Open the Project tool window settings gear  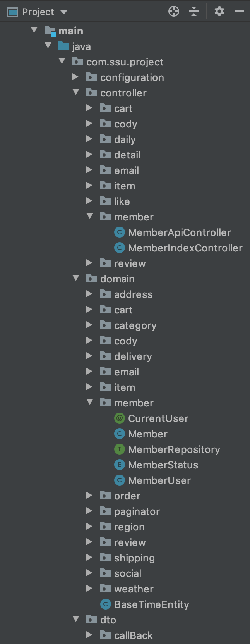219,11
